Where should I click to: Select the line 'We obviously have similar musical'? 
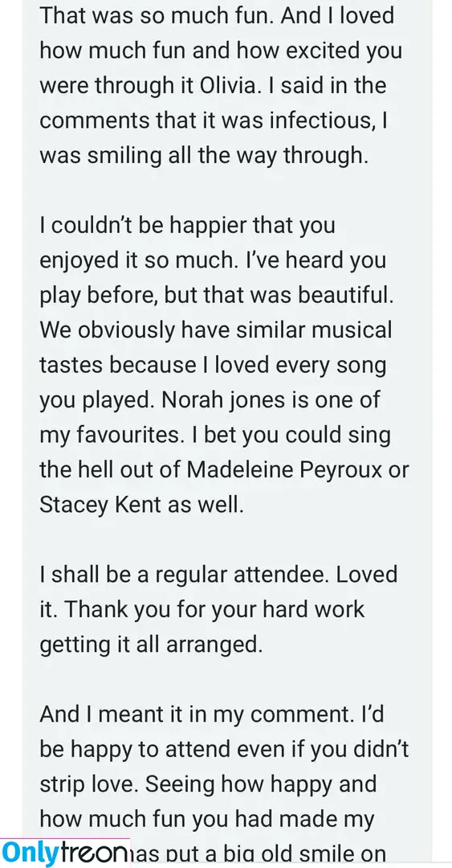tap(216, 330)
